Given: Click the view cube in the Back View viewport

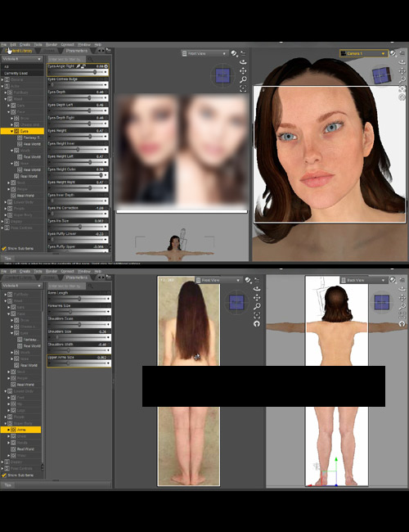Looking at the screenshot, I should (382, 302).
